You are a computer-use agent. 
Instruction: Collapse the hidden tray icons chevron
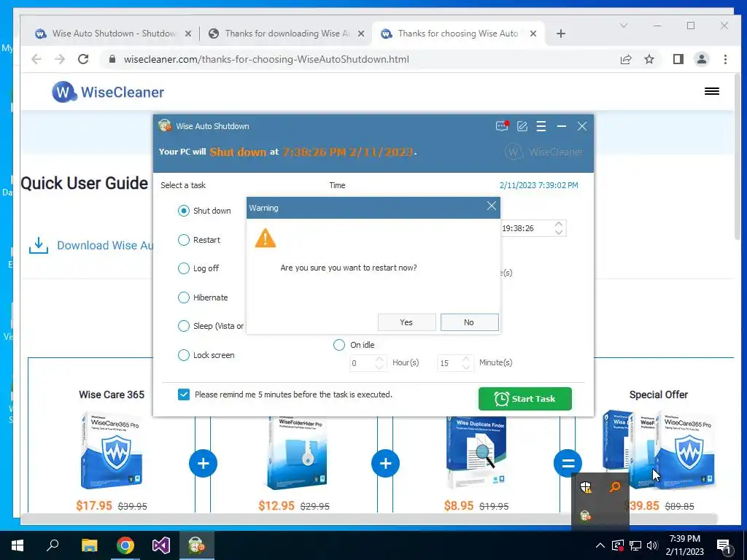[x=600, y=545]
